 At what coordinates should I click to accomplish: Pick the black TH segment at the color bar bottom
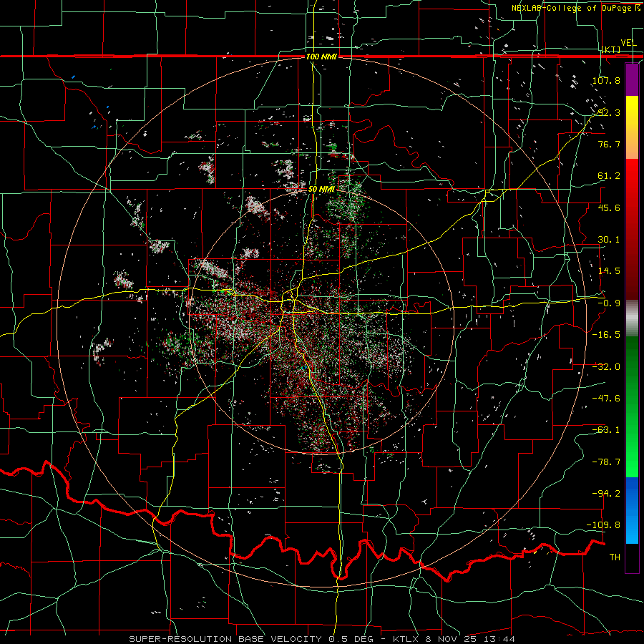coord(632,557)
